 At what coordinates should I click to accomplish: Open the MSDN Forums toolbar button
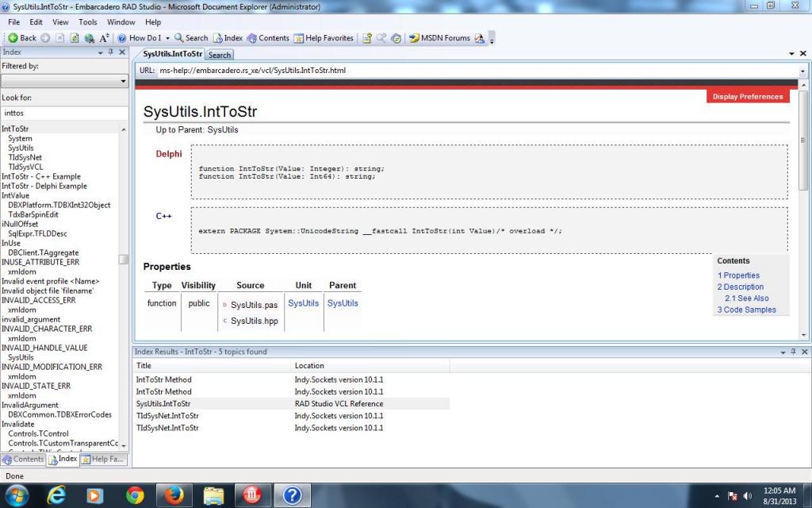pyautogui.click(x=439, y=38)
